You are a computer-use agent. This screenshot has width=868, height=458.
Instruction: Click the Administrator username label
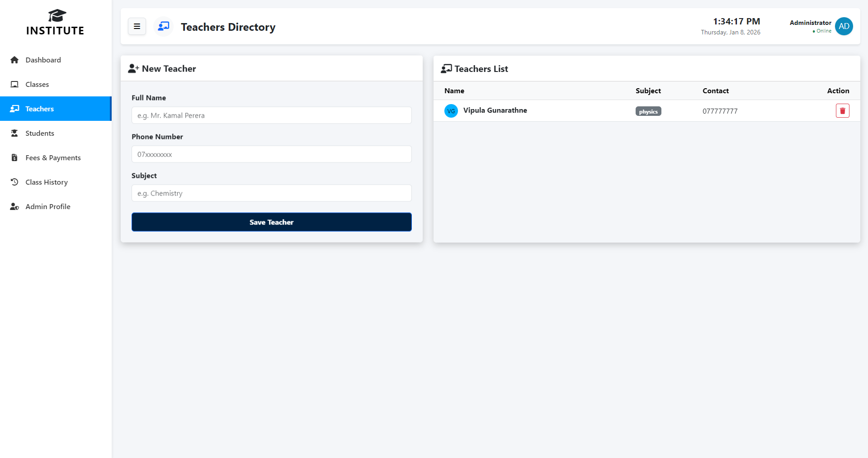tap(810, 23)
